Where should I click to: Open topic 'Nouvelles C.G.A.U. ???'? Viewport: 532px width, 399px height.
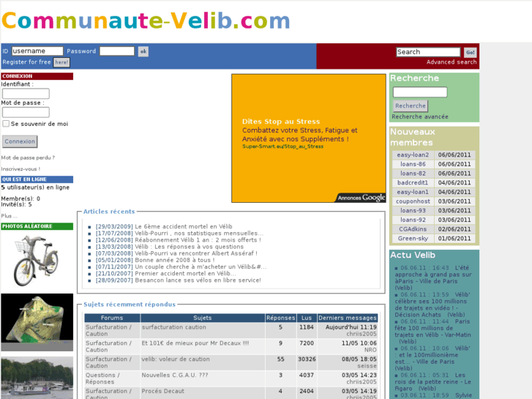174,376
